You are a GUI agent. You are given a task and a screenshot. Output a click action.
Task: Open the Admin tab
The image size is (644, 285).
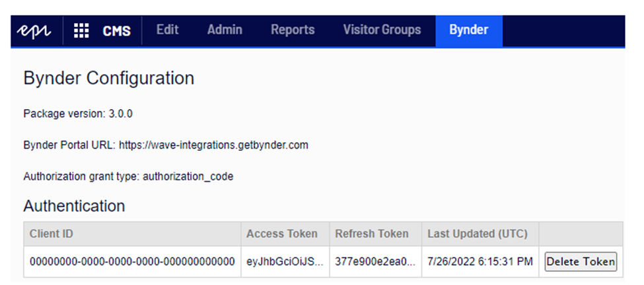coord(225,30)
